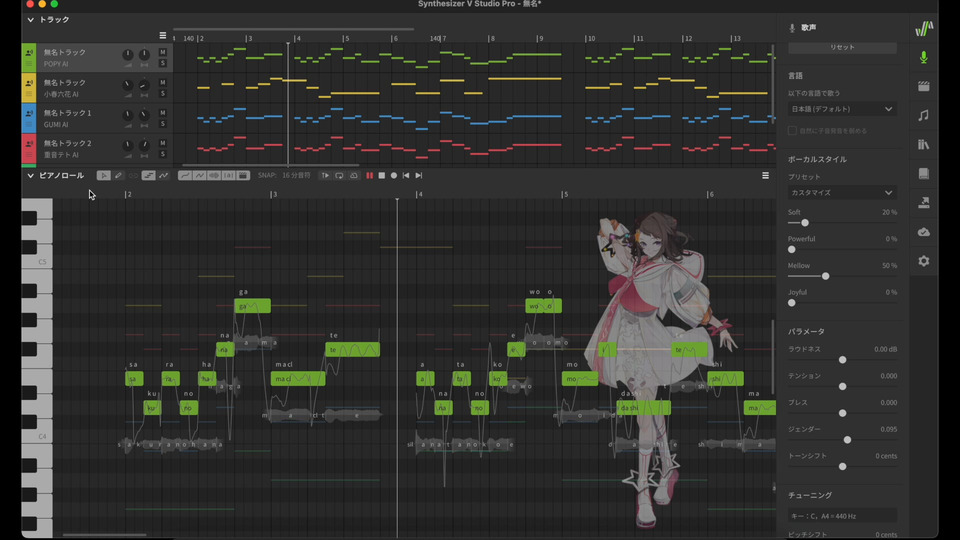The height and width of the screenshot is (540, 960).
Task: Toggle smooth pitch line display icon
Action: click(184, 176)
